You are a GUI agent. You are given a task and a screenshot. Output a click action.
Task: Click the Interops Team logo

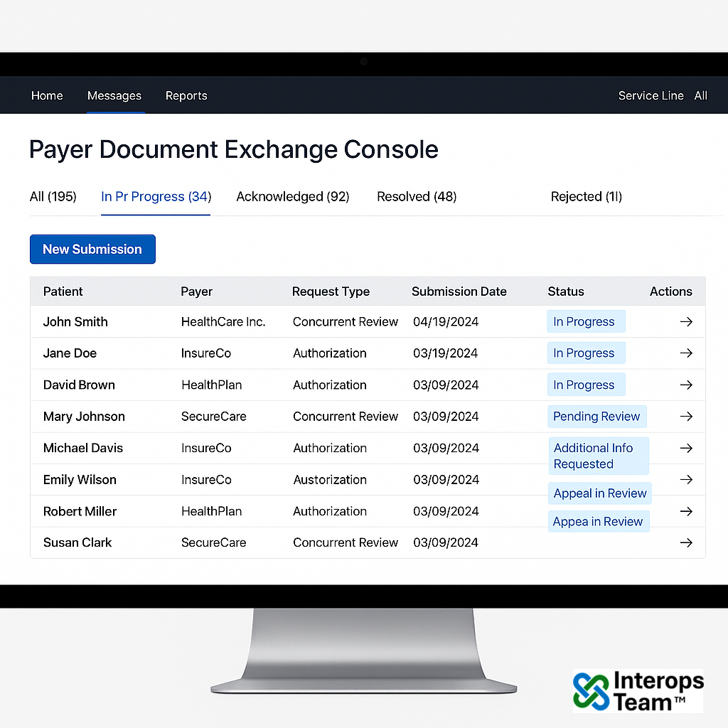[638, 691]
